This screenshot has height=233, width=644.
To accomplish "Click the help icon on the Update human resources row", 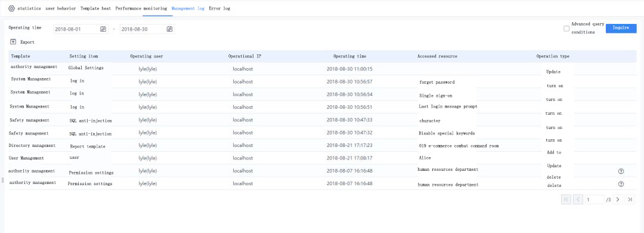I will click(x=621, y=171).
